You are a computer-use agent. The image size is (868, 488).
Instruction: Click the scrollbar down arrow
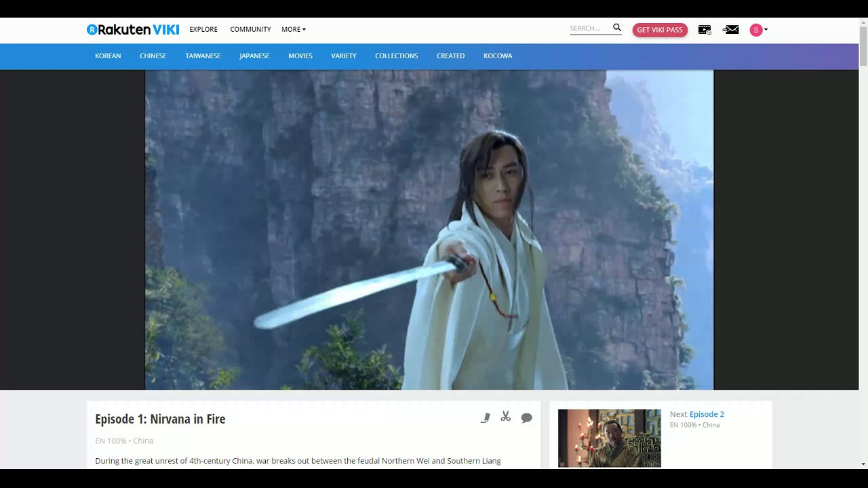(x=863, y=464)
